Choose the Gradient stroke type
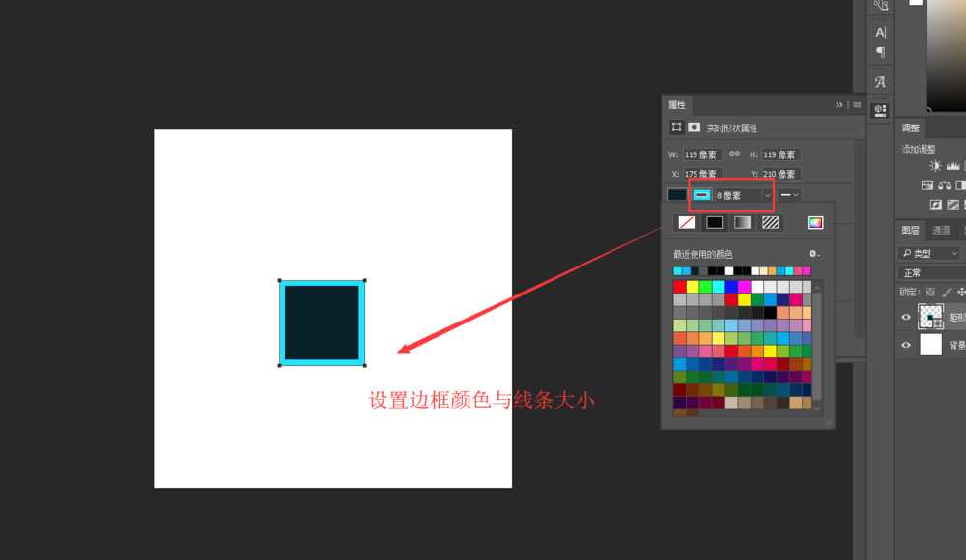 coord(742,222)
